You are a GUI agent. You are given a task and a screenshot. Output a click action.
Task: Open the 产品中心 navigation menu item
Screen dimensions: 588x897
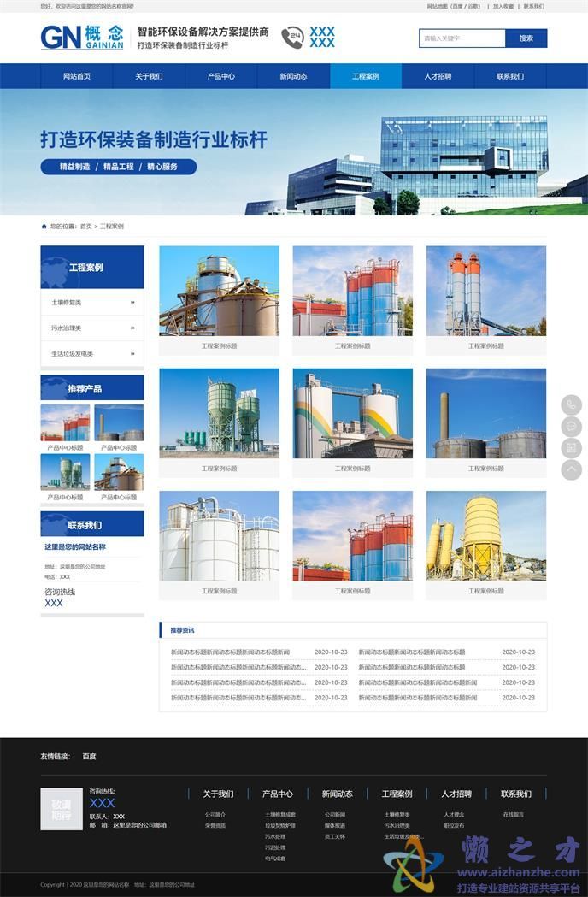pyautogui.click(x=220, y=76)
